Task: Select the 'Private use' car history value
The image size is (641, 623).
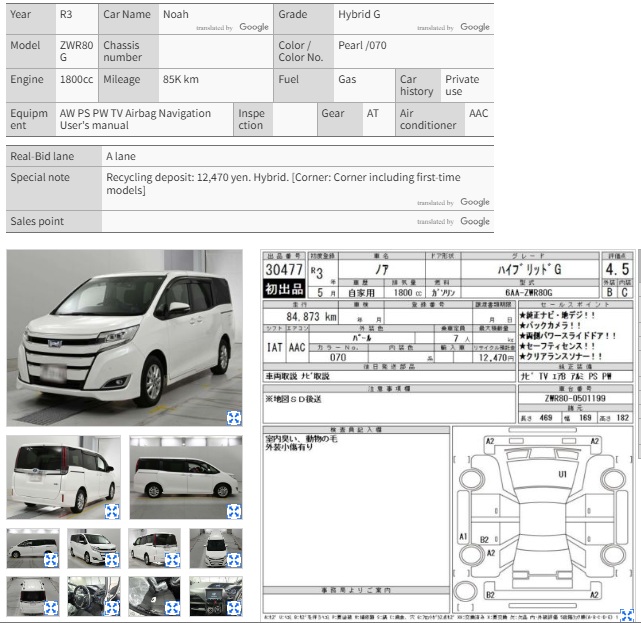Action: tap(462, 85)
